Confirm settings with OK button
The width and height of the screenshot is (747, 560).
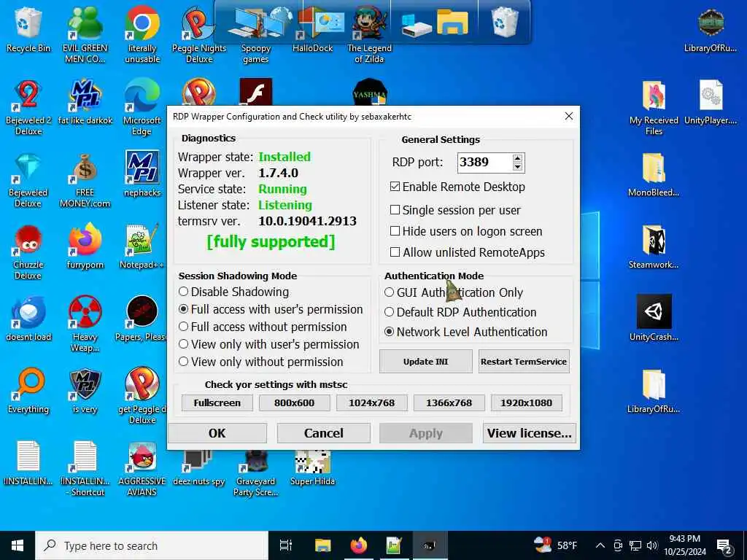click(x=217, y=433)
